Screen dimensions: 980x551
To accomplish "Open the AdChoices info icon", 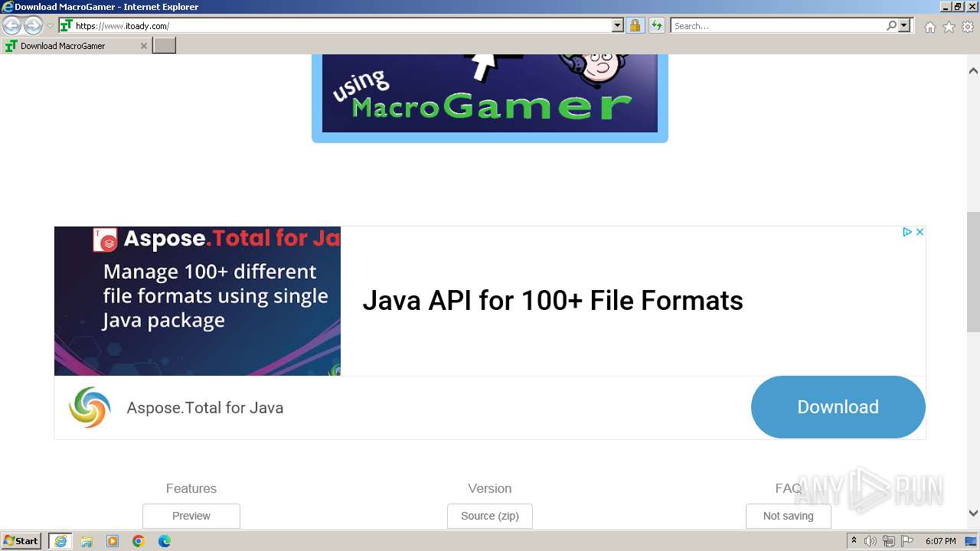I will [907, 232].
